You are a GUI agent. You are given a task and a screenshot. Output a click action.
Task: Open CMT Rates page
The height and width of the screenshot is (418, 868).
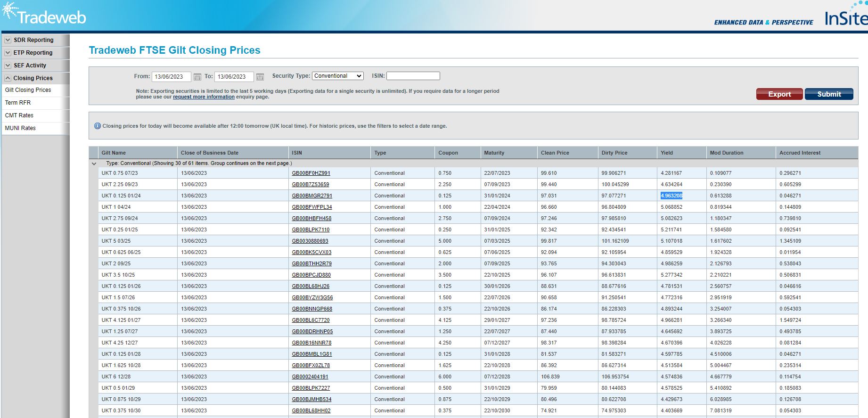coord(19,115)
